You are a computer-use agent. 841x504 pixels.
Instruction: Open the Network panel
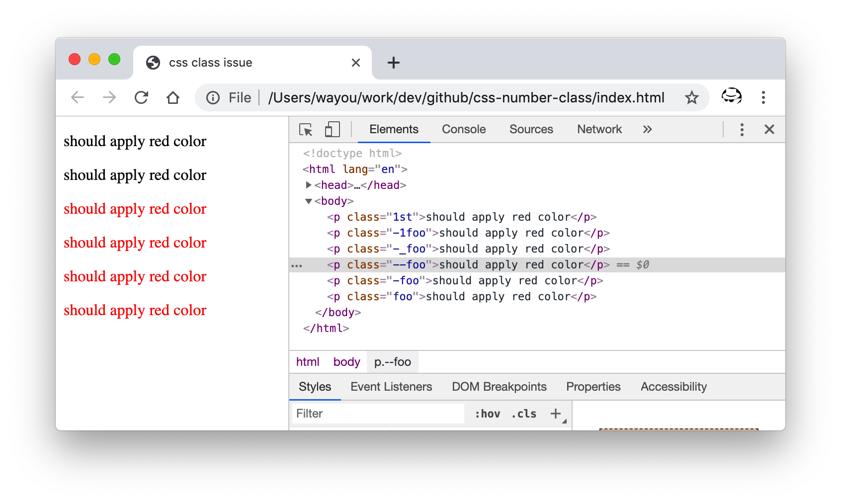[599, 129]
